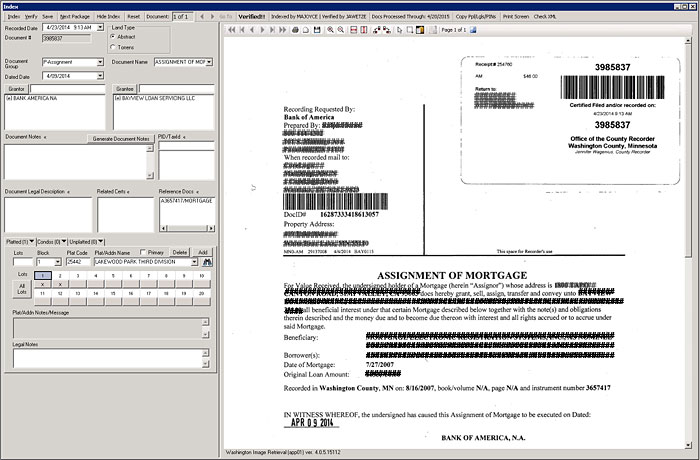700x460 pixels.
Task: Click Hide Index
Action: click(x=108, y=17)
